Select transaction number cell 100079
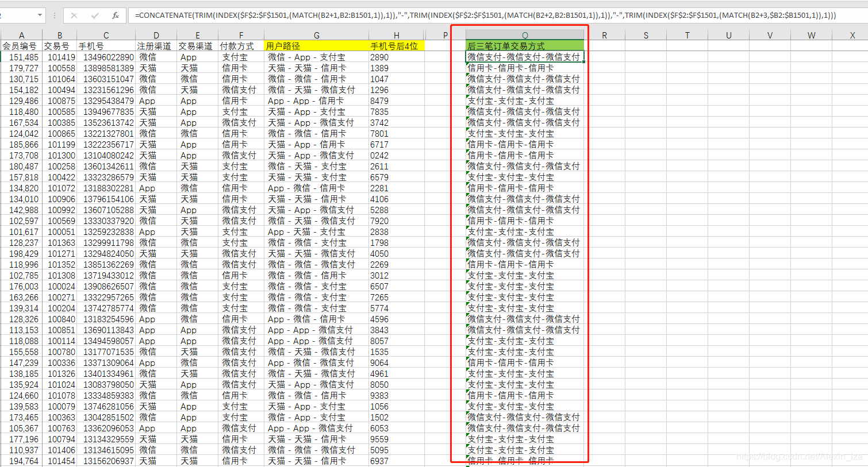Viewport: 868px width, 467px height. (x=60, y=406)
